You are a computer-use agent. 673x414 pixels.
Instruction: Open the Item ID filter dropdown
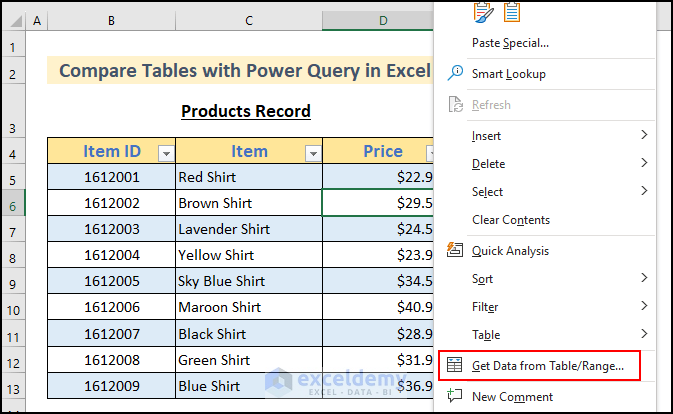(x=166, y=153)
